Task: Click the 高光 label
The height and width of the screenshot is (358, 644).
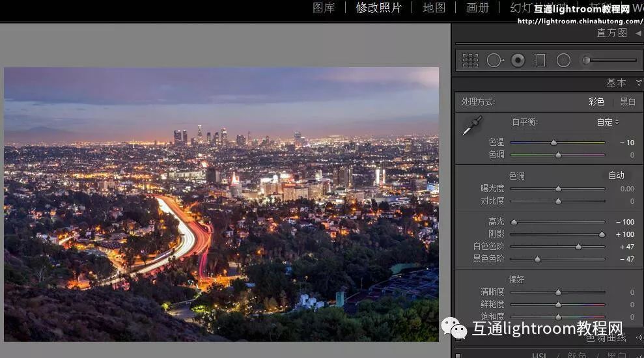Action: (496, 222)
